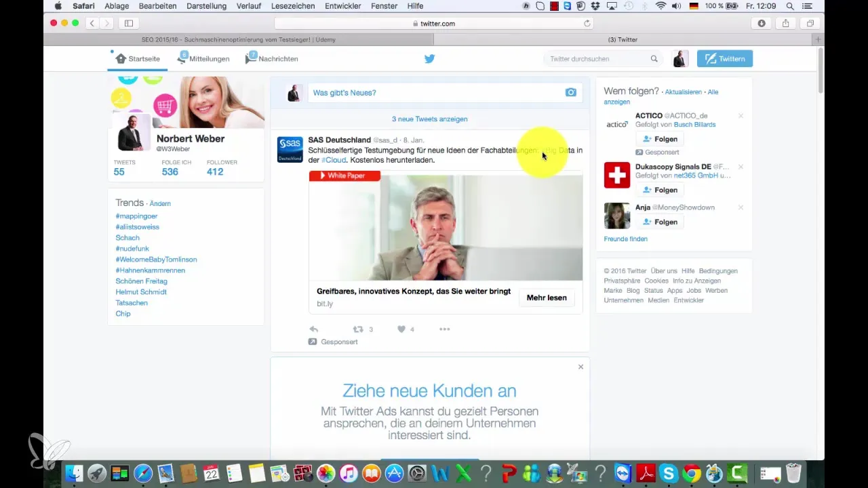This screenshot has width=868, height=488.
Task: Click the search magnifier icon in Twitter
Action: click(x=654, y=59)
